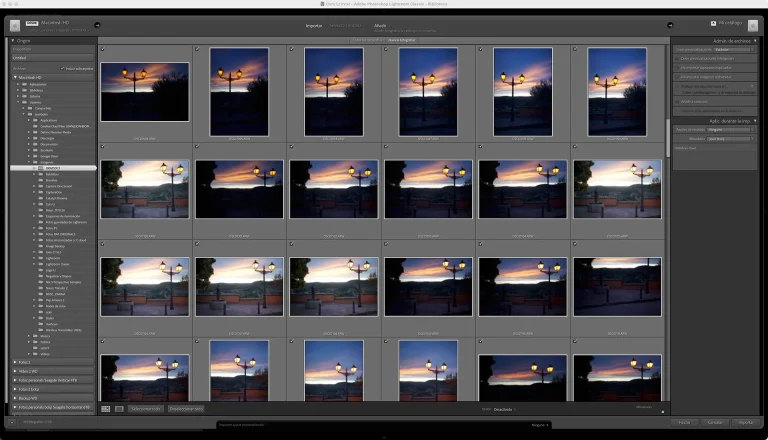
Task: Click the source drive icon beside Macintosh HD
Action: click(15, 25)
